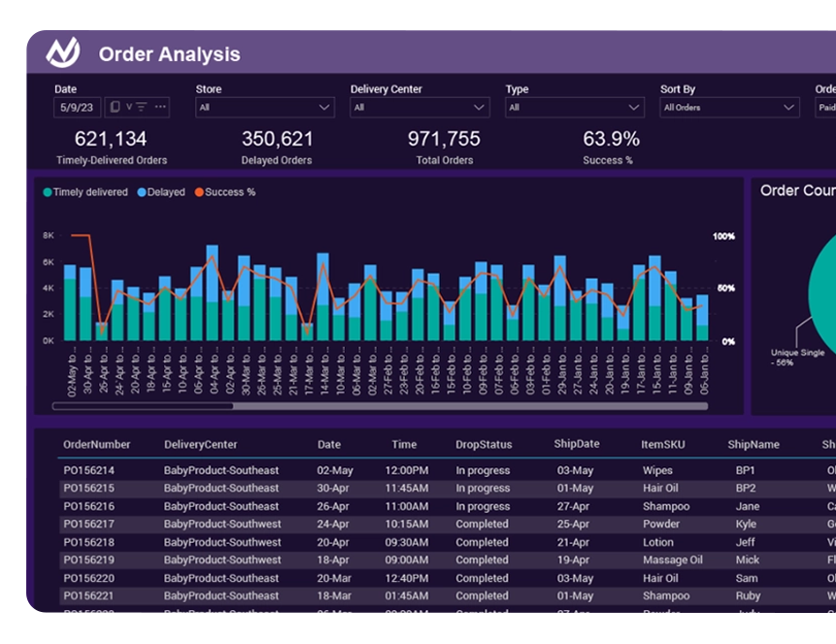
Task: Click ShipName Kyle cell
Action: (746, 524)
